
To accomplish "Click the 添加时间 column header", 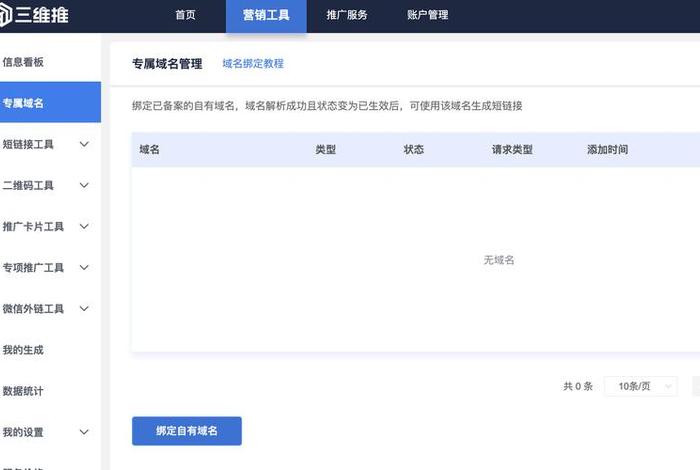I will [608, 150].
